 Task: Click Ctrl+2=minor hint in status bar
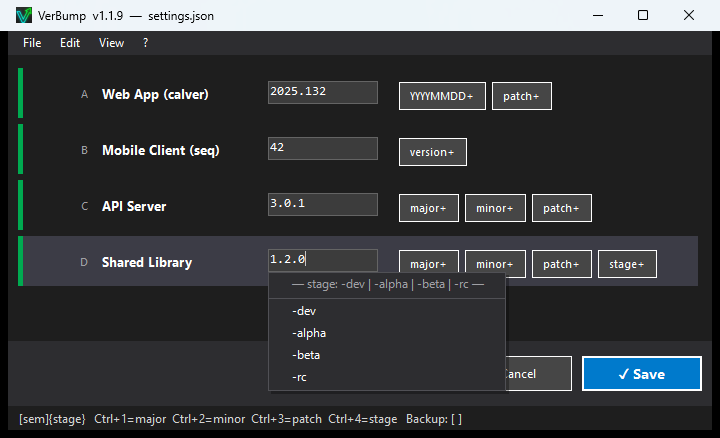point(208,419)
